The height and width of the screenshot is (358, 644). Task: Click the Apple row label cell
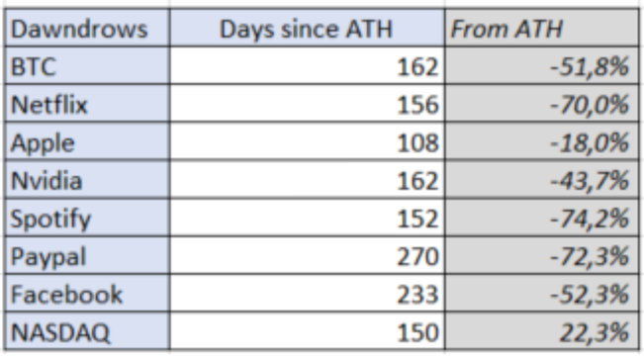pyautogui.click(x=87, y=141)
